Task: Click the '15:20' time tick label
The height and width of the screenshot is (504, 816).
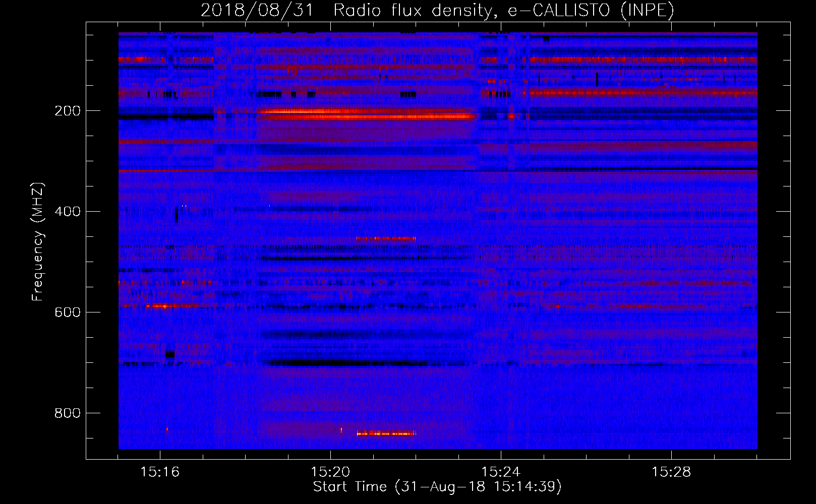Action: tap(330, 472)
